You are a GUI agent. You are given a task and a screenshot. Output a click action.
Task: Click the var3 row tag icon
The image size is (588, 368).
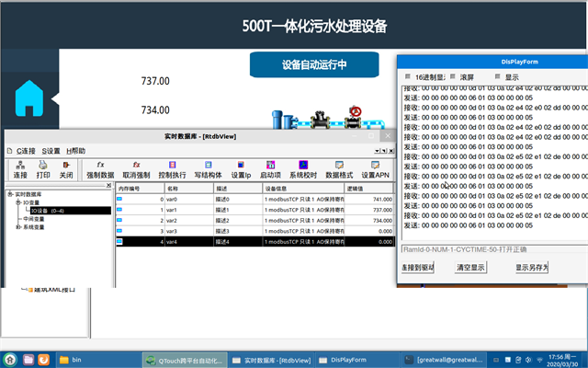(x=119, y=231)
